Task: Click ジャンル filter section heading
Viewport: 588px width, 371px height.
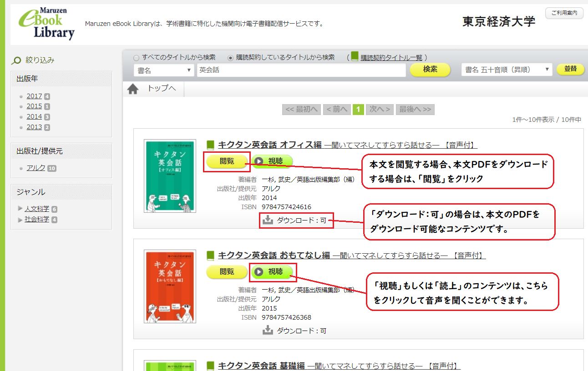Action: 31,192
